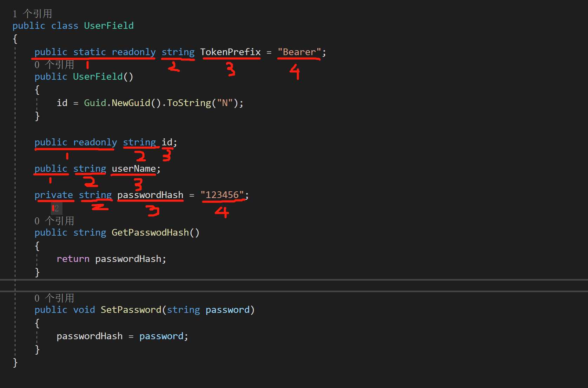Click the 'void' keyword
This screenshot has height=388, width=588.
84,310
